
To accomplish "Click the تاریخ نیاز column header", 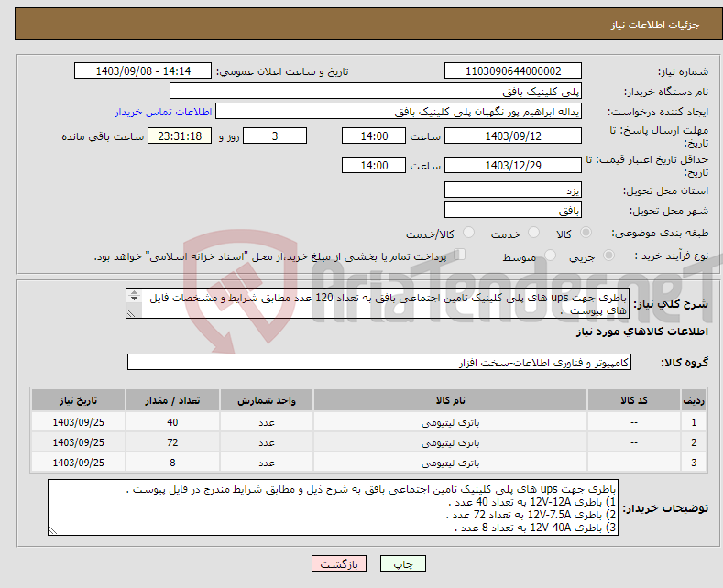I will pyautogui.click(x=78, y=400).
